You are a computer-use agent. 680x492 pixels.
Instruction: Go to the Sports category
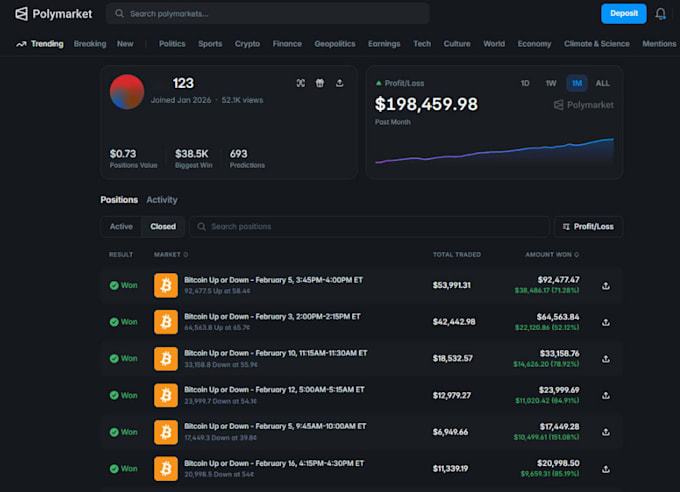point(210,44)
